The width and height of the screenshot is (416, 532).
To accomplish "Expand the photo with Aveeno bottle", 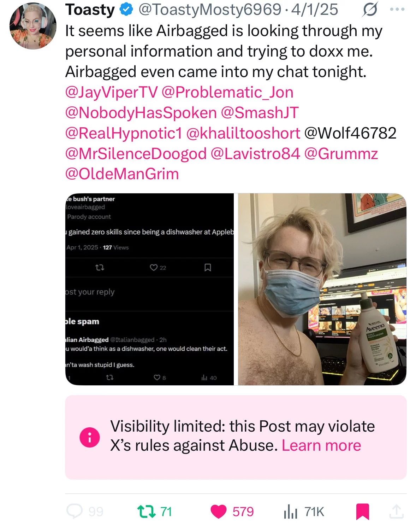I will 322,289.
